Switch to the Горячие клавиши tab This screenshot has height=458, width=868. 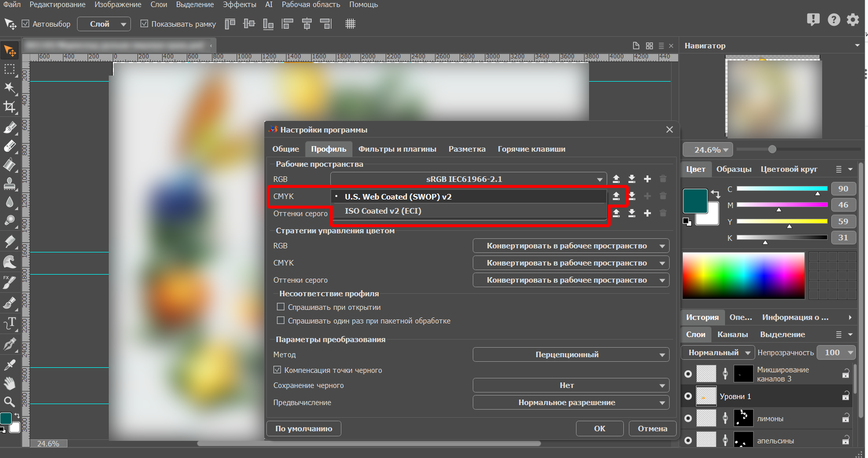pyautogui.click(x=531, y=149)
